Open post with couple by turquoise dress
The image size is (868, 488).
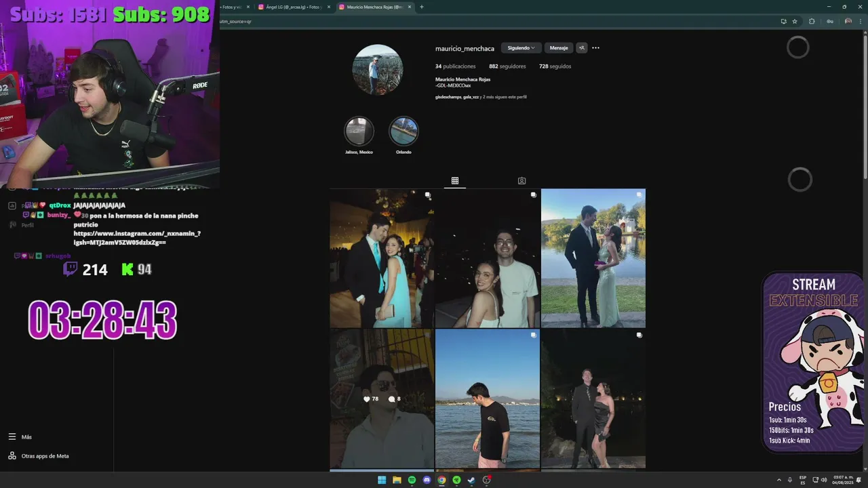click(x=382, y=258)
